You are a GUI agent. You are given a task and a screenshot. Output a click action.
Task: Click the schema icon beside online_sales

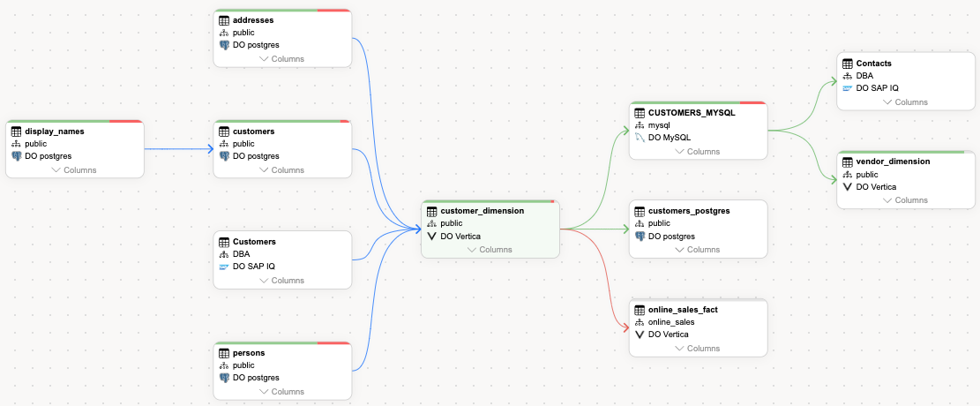pyautogui.click(x=640, y=322)
